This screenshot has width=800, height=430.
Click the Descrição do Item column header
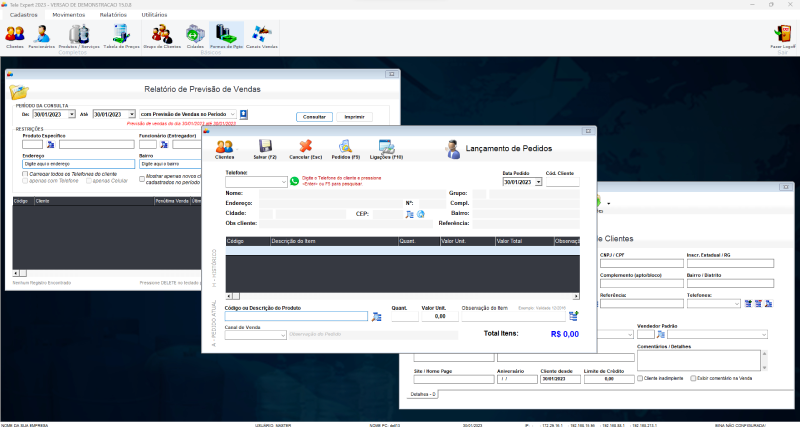tap(334, 241)
